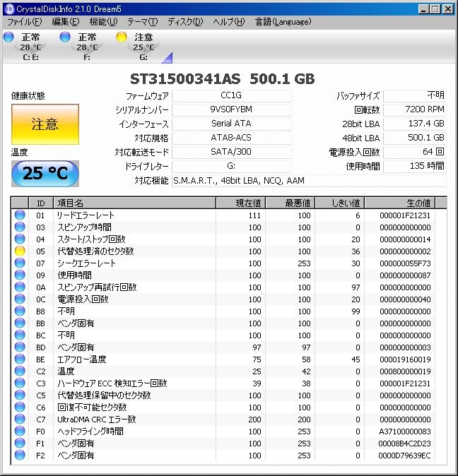Select the F: disk status orb
The width and height of the screenshot is (458, 476).
point(65,37)
